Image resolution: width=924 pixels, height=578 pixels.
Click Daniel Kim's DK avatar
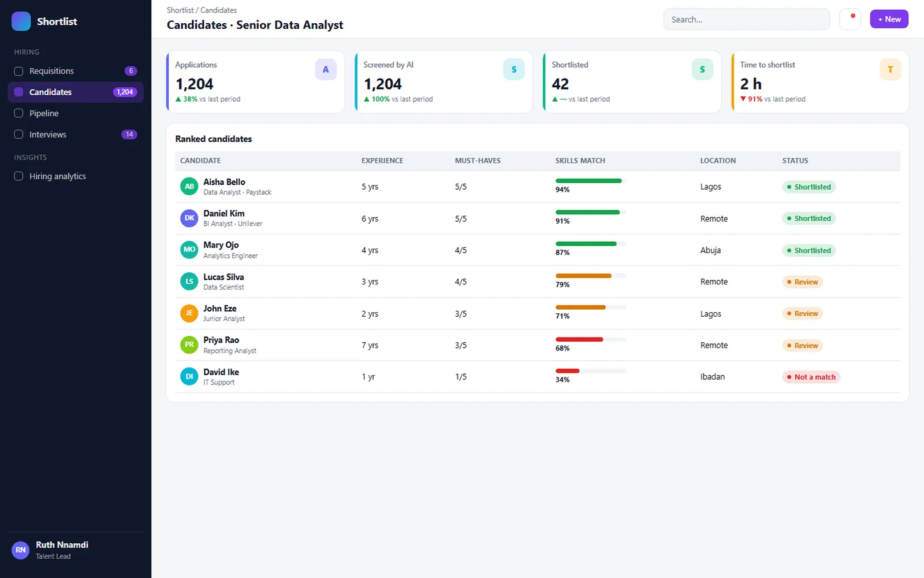click(189, 218)
